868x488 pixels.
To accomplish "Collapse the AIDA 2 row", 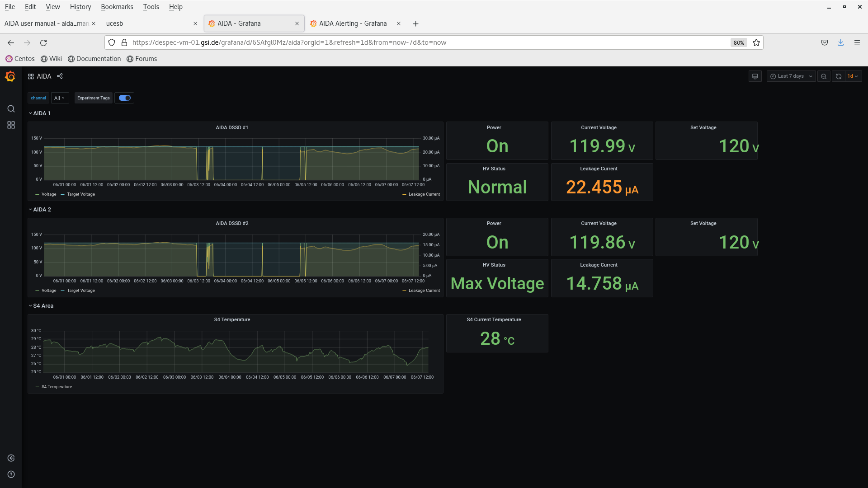I will [42, 210].
